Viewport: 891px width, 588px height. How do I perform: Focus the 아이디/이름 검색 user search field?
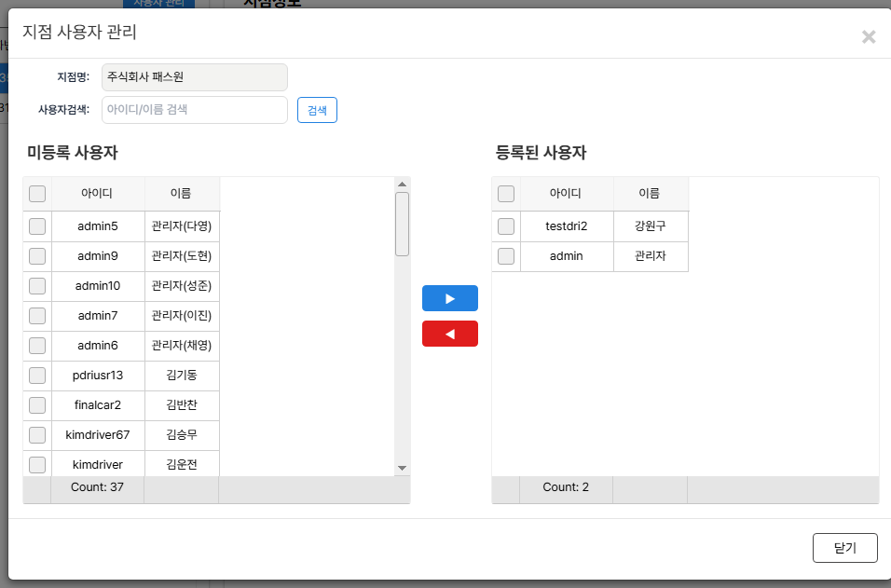(x=195, y=110)
